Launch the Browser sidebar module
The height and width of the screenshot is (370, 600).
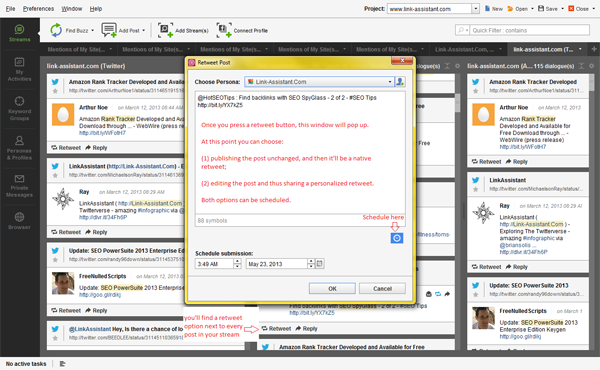[x=20, y=221]
